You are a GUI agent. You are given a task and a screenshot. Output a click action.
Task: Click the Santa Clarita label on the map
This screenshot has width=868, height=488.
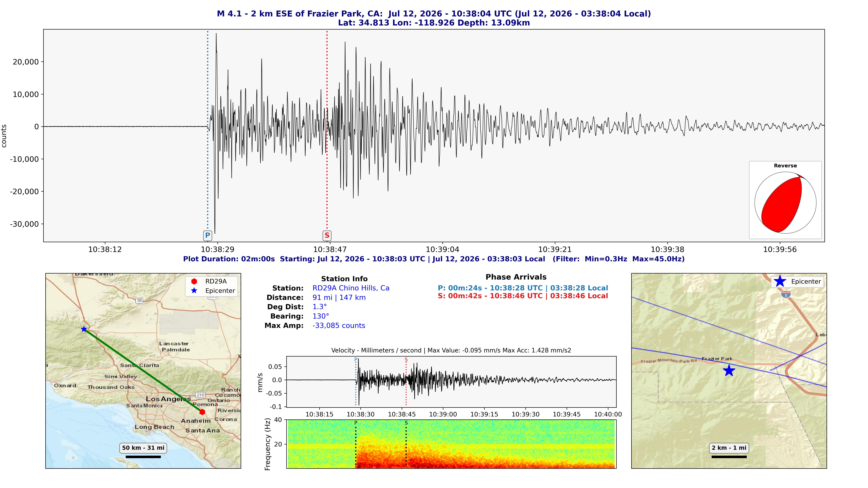pos(140,365)
